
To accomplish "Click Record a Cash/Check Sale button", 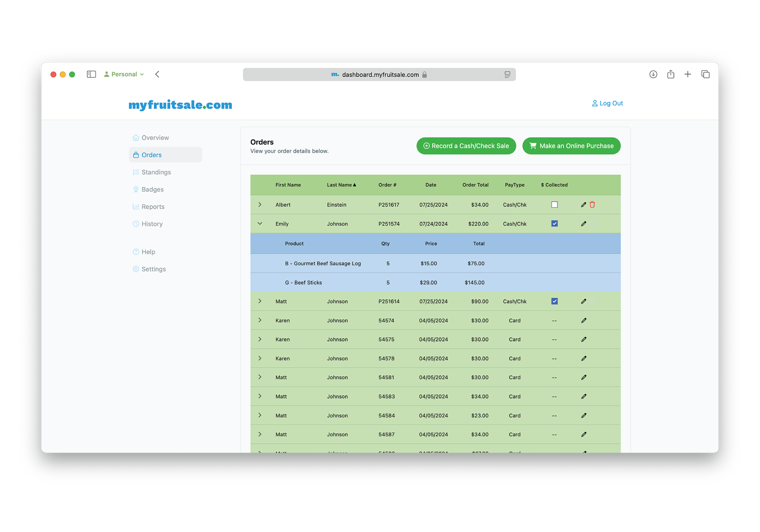I will coord(466,146).
